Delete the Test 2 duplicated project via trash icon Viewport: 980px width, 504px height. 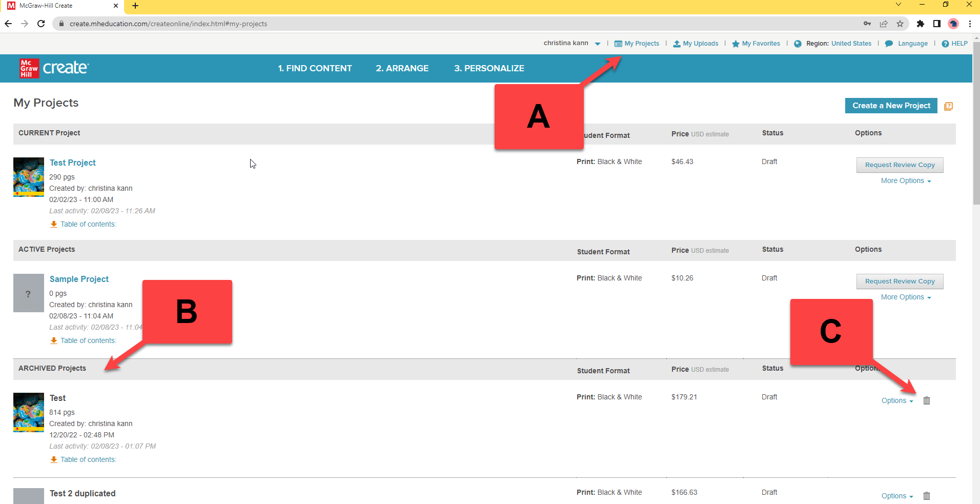(926, 496)
